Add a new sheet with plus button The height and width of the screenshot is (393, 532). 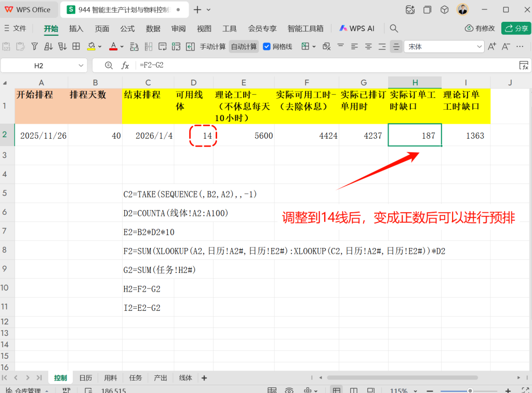pos(204,378)
